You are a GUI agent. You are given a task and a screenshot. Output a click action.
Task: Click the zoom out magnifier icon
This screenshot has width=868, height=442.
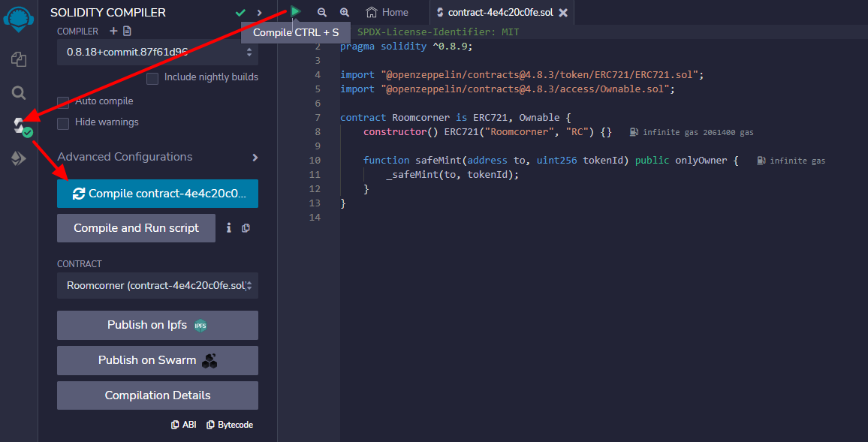pyautogui.click(x=321, y=12)
